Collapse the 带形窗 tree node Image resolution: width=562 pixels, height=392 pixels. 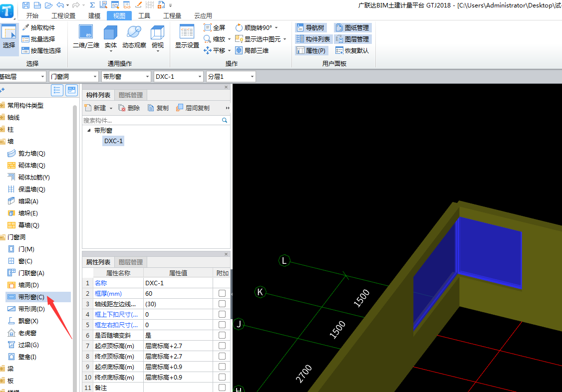tap(89, 130)
